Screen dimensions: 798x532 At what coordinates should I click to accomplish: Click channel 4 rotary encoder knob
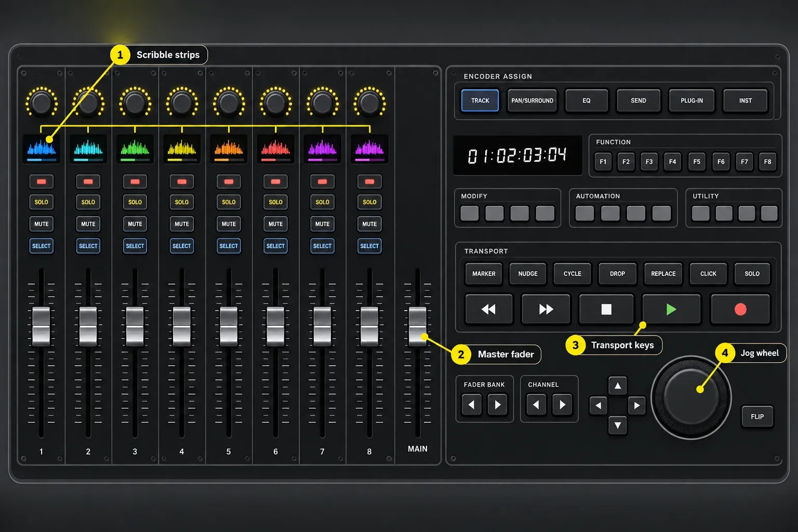(182, 102)
